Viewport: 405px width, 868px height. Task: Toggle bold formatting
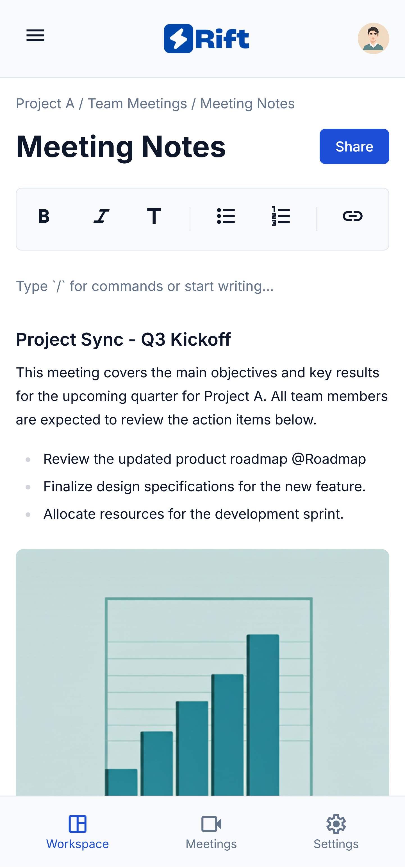point(44,216)
